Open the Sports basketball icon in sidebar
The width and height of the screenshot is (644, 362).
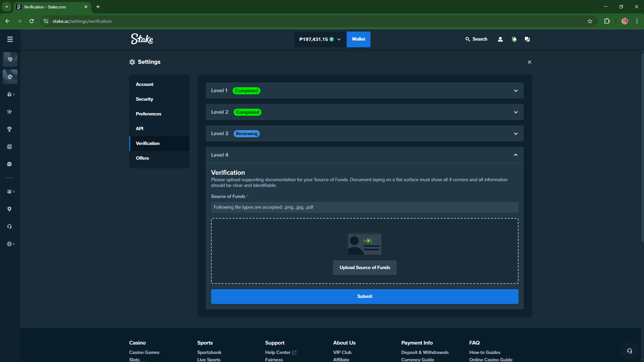tap(10, 77)
